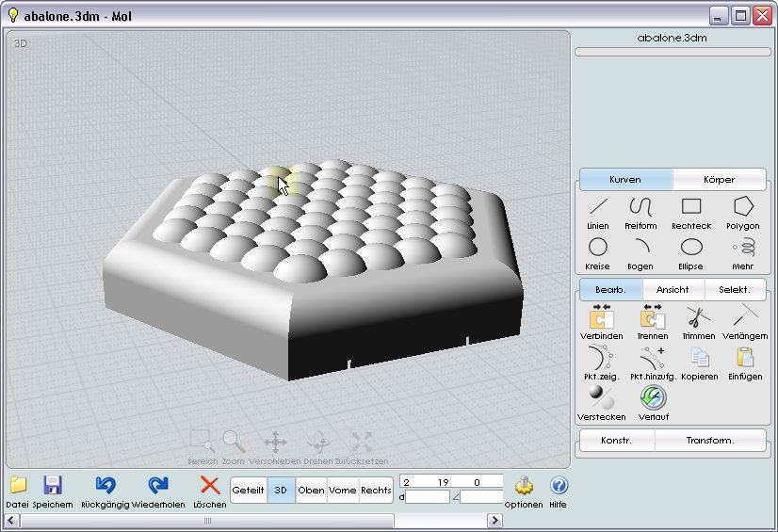Click the Trimmen scissors tool
The width and height of the screenshot is (778, 532).
[699, 323]
